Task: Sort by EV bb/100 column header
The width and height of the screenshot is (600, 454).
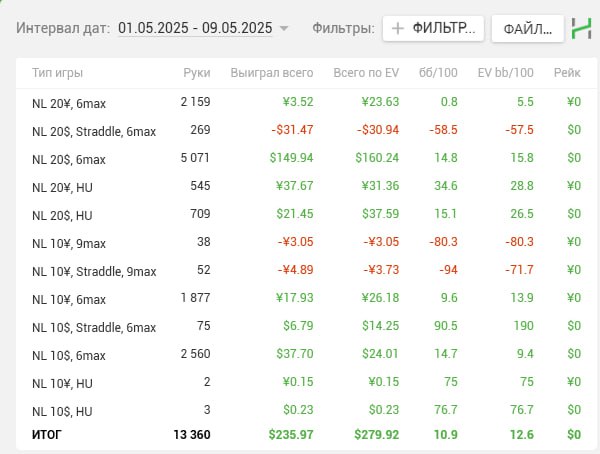Action: (505, 73)
